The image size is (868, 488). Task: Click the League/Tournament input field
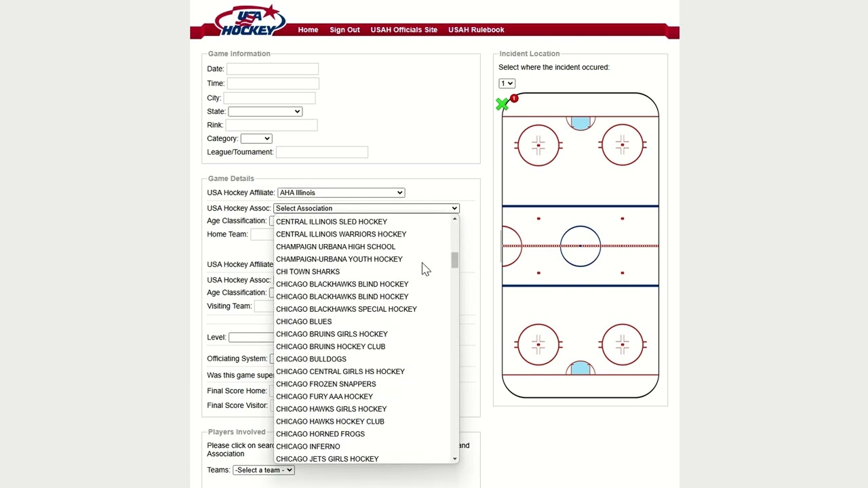point(322,152)
